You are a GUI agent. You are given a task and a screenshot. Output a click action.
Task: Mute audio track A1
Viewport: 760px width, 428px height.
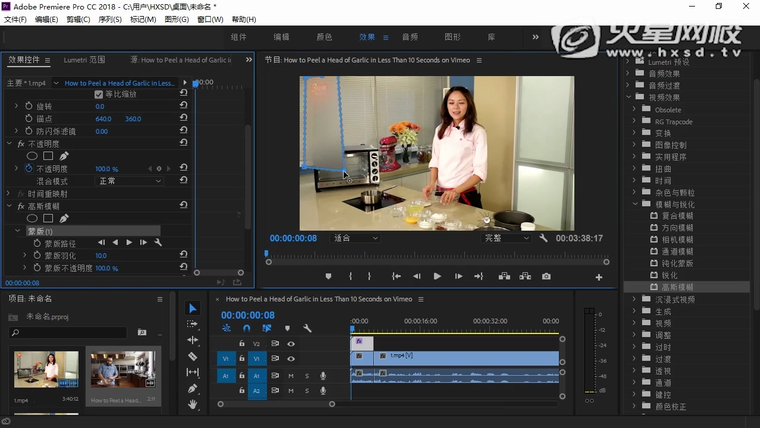[x=291, y=375]
